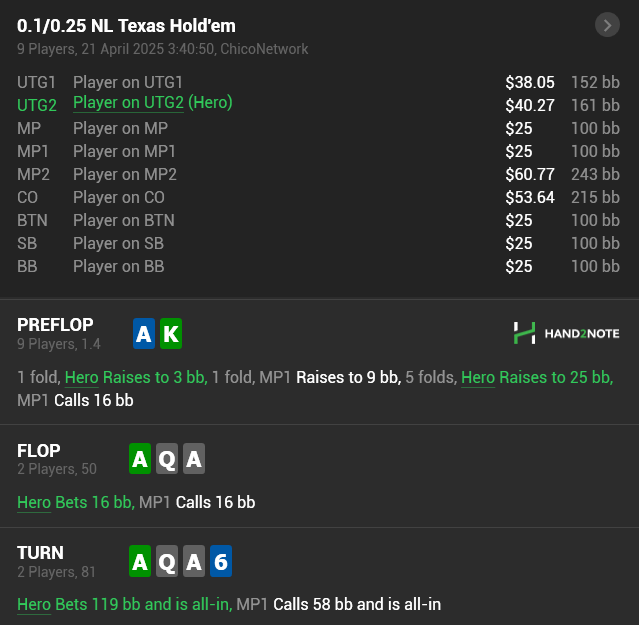Click the $60.77 stack value
This screenshot has height=625, width=639.
[x=530, y=175]
